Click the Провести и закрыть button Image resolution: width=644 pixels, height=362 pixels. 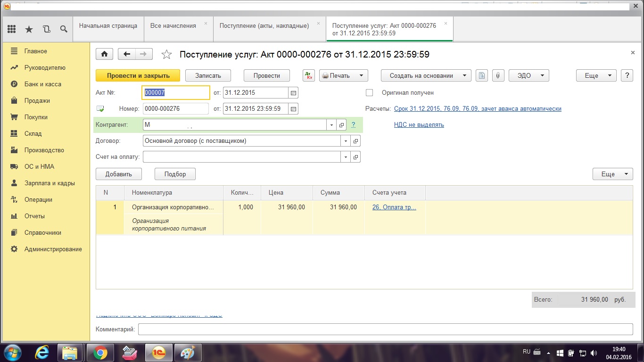click(x=138, y=75)
